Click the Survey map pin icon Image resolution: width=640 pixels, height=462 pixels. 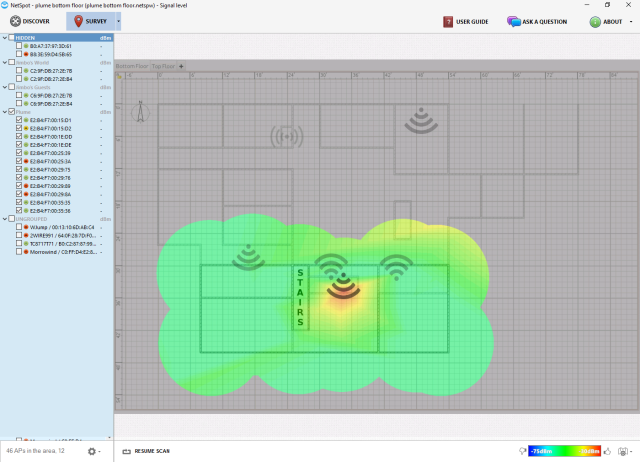click(77, 21)
